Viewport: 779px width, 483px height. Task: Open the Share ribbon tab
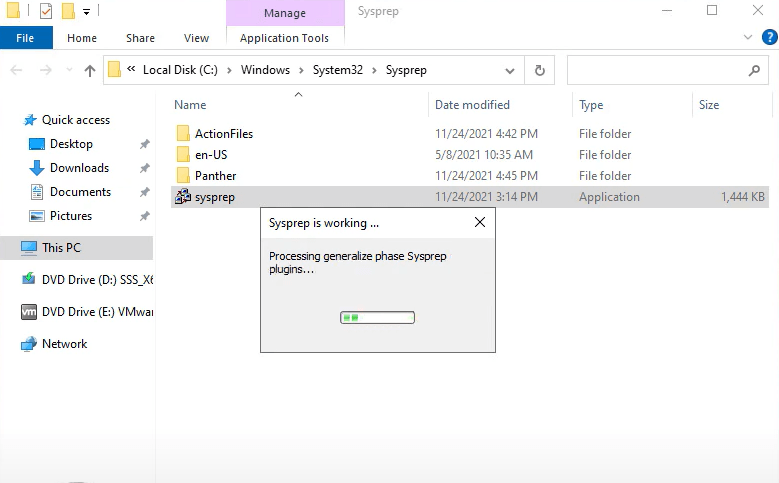(140, 38)
